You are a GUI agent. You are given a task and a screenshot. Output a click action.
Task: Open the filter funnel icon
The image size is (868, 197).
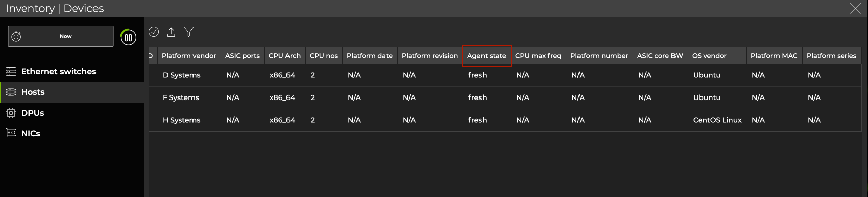click(189, 32)
